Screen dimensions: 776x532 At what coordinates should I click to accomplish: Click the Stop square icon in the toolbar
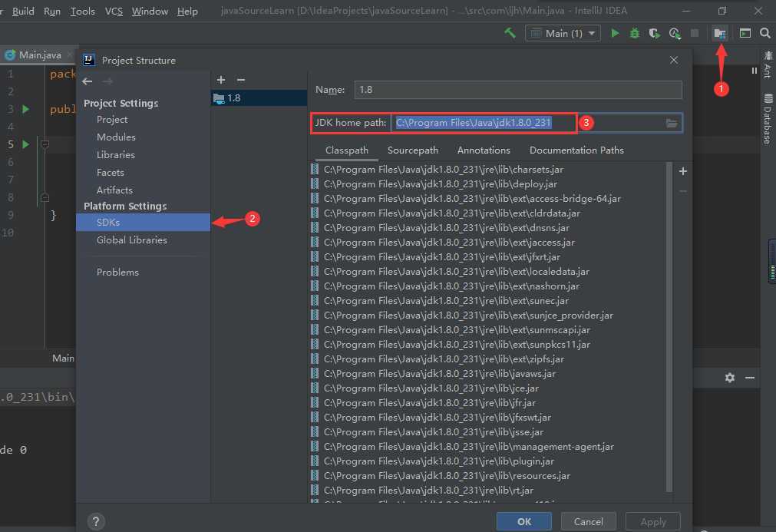click(695, 33)
